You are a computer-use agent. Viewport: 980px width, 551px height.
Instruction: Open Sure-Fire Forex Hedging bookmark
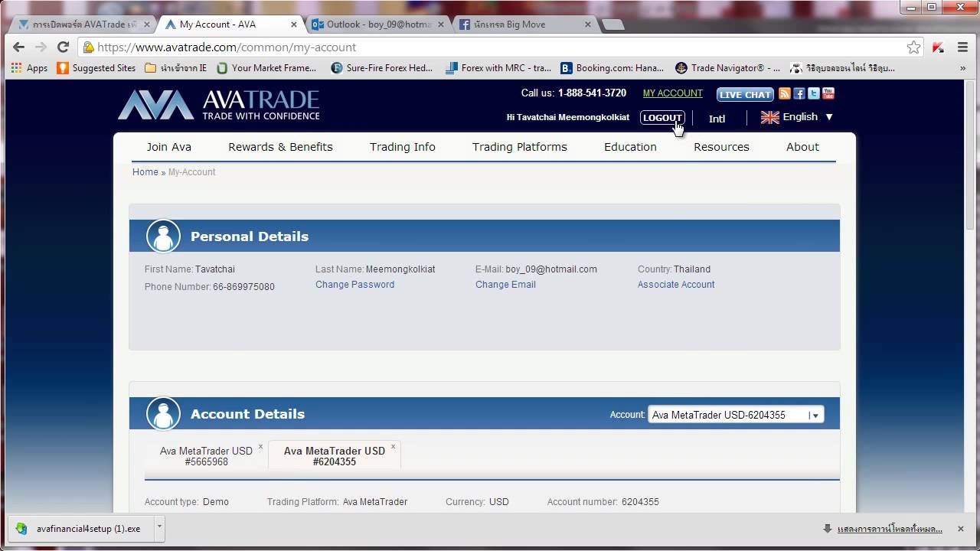(381, 68)
